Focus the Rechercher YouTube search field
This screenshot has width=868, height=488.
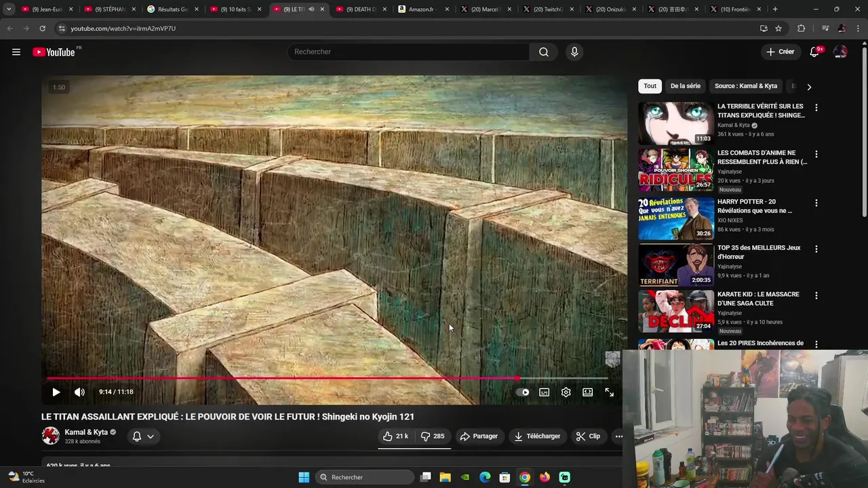pyautogui.click(x=409, y=52)
